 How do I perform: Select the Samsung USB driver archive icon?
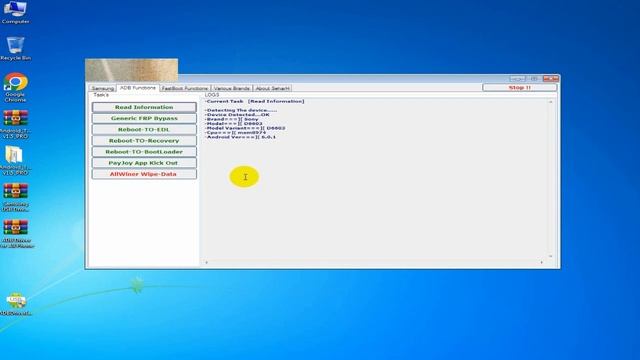[16, 198]
